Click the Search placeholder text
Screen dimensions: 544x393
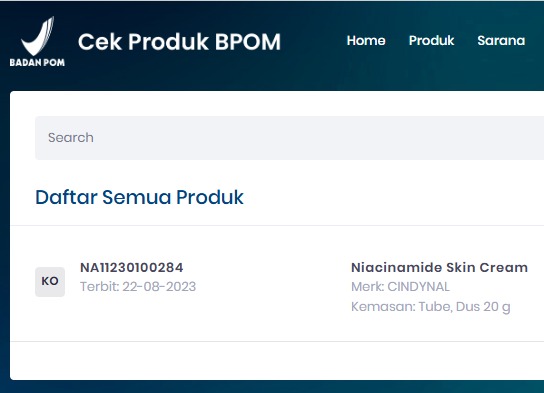(71, 138)
